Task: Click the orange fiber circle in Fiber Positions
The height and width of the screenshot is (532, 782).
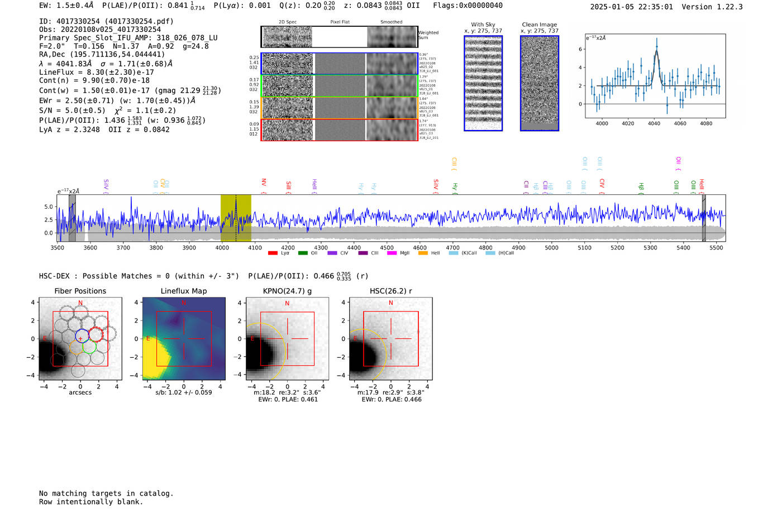Action: click(76, 348)
